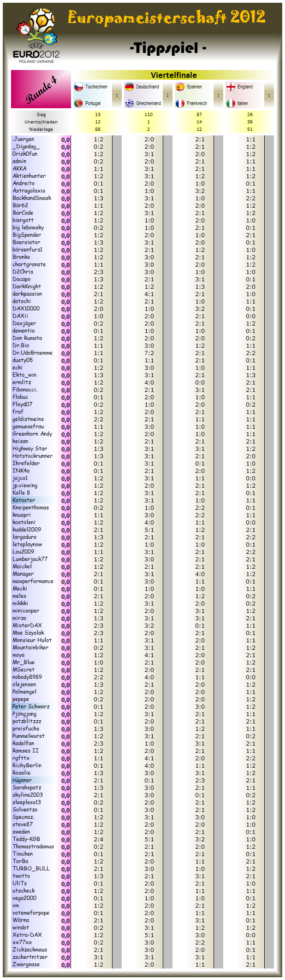This screenshot has height=980, width=285.
Task: Open the user Peter Schwarz
Action: coord(30,706)
